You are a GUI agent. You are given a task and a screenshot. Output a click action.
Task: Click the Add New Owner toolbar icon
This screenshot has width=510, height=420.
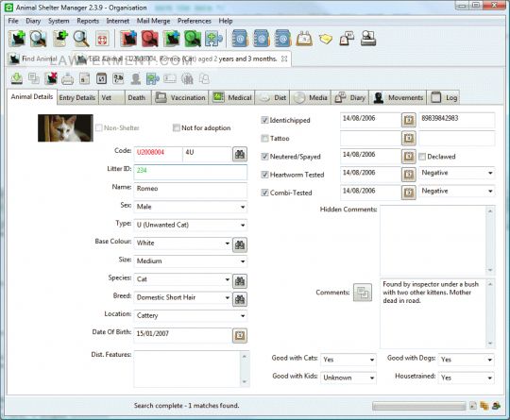coord(60,39)
